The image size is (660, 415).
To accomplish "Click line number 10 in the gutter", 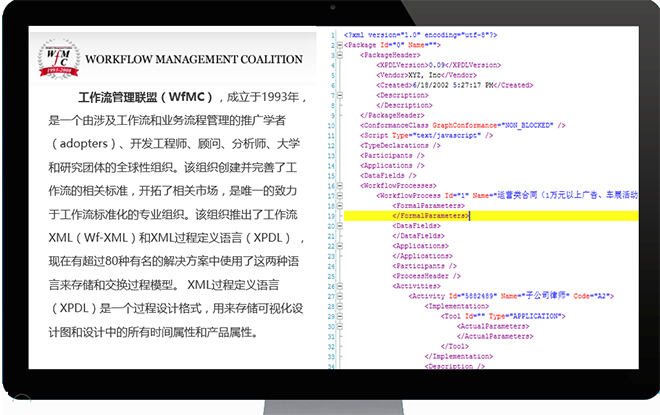I will pyautogui.click(x=331, y=126).
